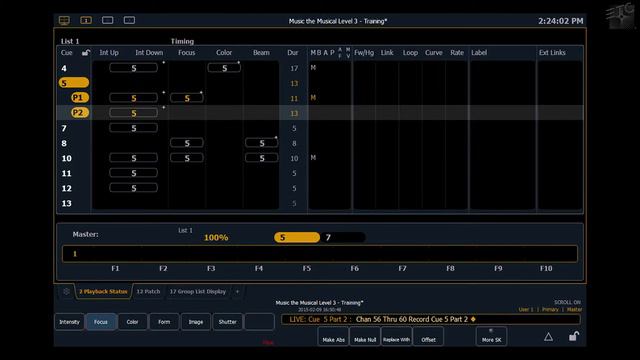The width and height of the screenshot is (640, 360).
Task: Click the ETC logo at top right
Action: tap(620, 16)
